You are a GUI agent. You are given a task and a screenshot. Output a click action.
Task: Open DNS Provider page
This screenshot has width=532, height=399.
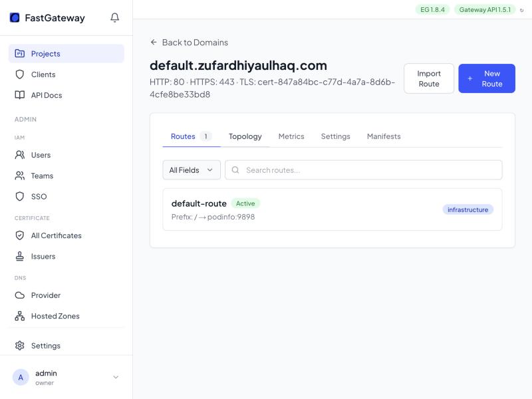66,295
